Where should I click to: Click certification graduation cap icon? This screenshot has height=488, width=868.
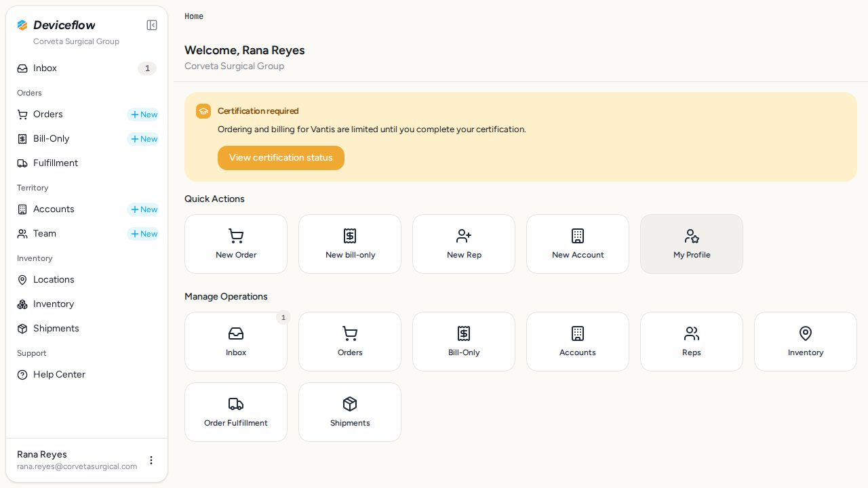click(x=203, y=111)
